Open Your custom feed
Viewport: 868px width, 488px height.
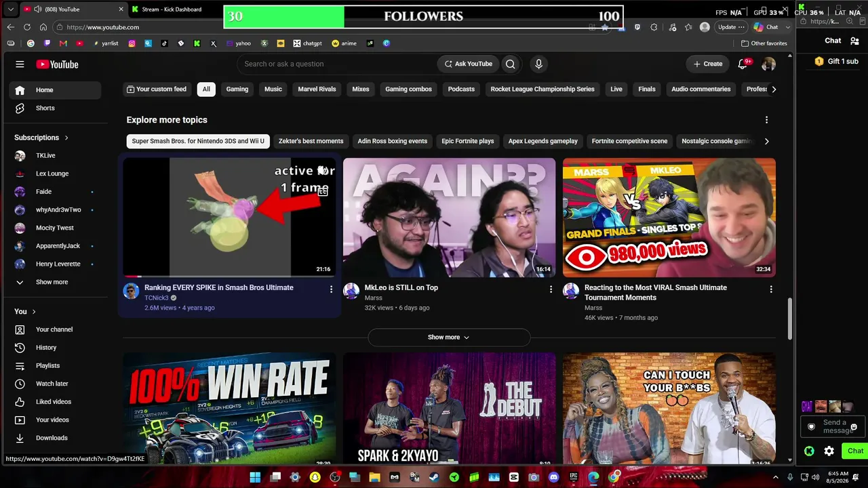157,89
